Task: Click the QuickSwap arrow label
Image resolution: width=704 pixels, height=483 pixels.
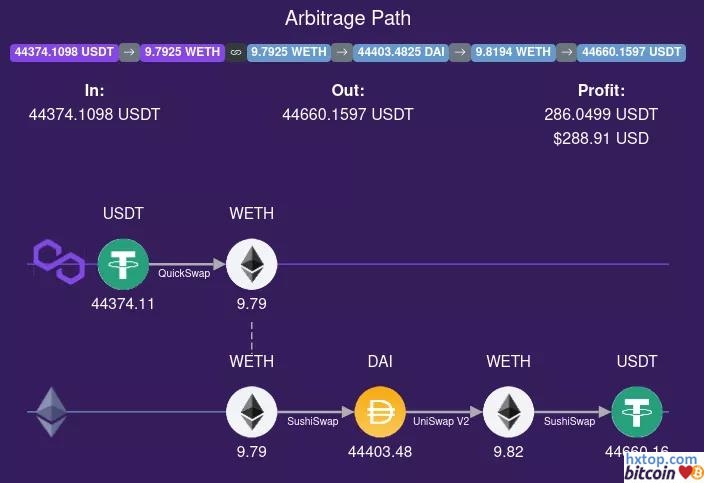Action: tap(184, 272)
